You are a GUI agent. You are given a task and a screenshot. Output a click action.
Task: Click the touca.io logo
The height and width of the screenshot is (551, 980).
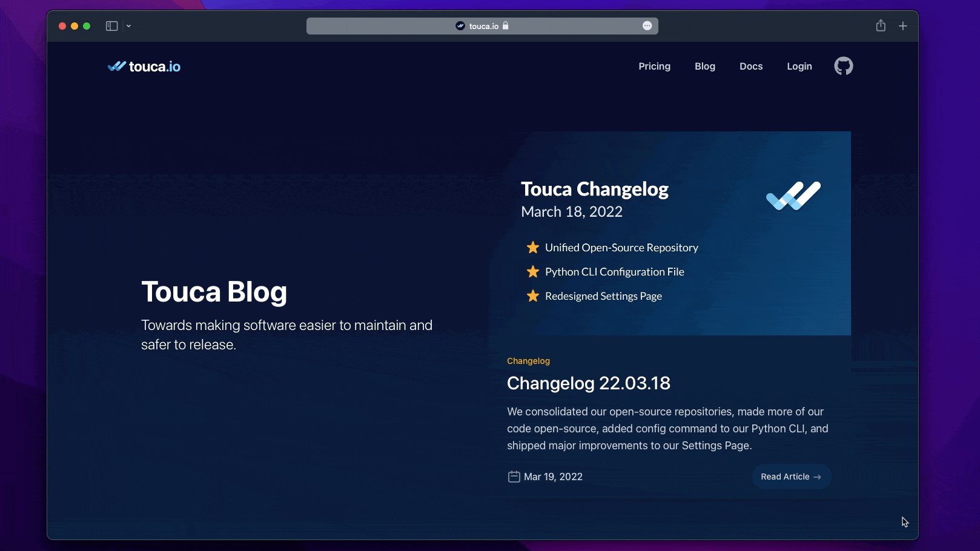click(x=144, y=67)
